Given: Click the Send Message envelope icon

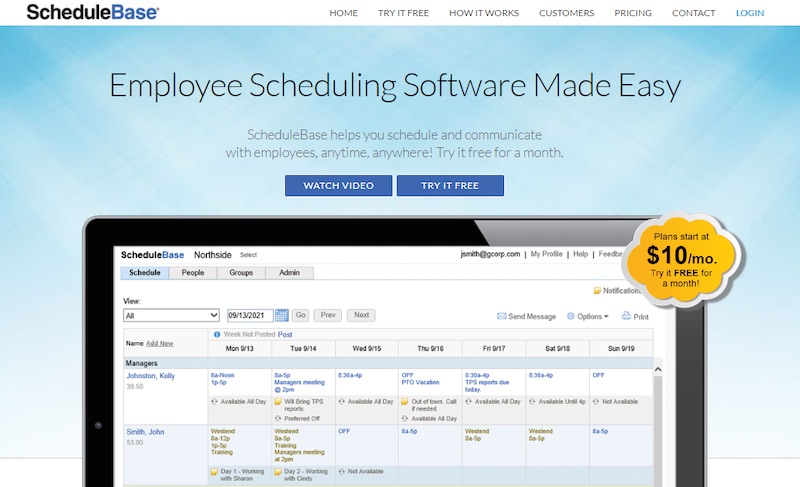Looking at the screenshot, I should 502,316.
